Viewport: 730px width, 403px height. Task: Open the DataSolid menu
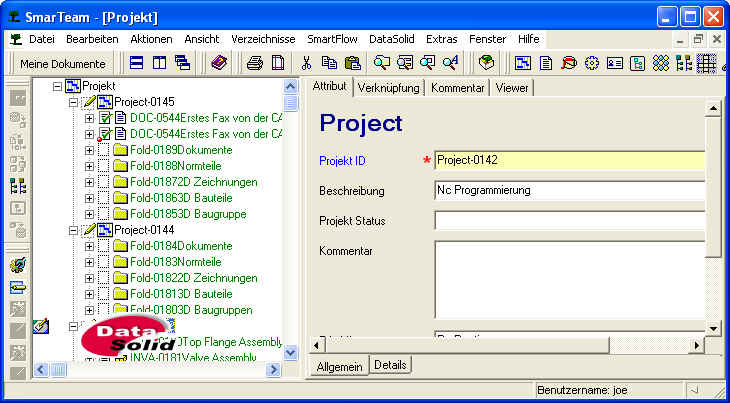392,40
